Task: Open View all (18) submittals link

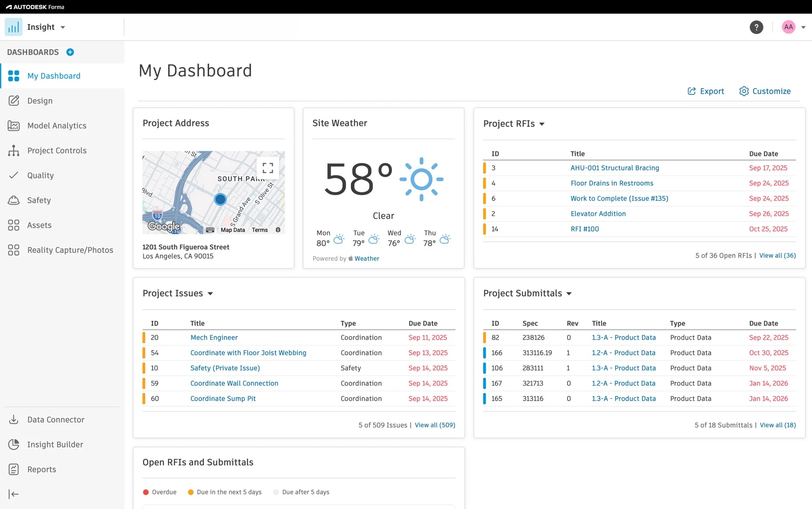Action: point(778,425)
